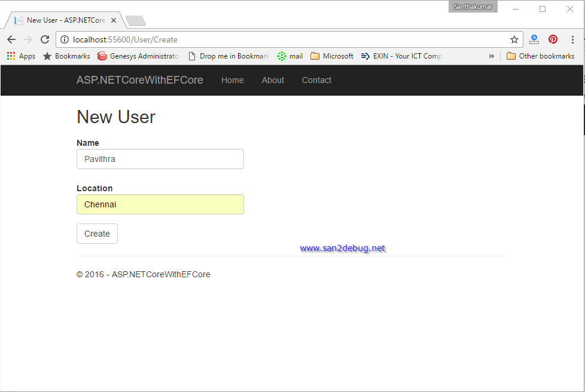Expand the bookmarks overflow chevron
This screenshot has width=585, height=392.
tap(491, 56)
